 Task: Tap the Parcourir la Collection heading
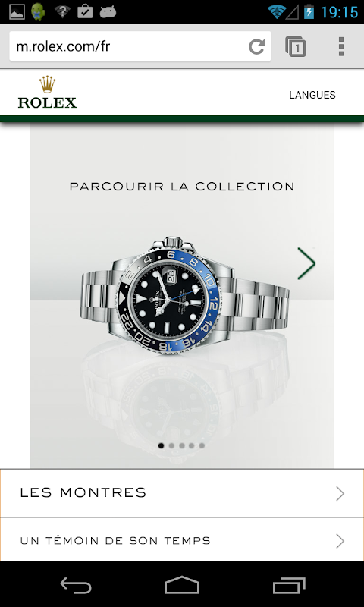pyautogui.click(x=182, y=187)
